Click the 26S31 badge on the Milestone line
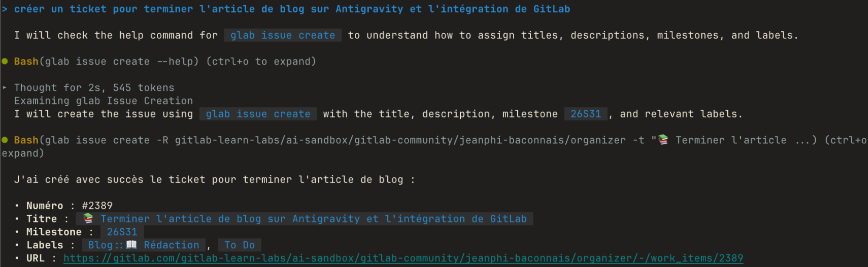Screen dimensions: 868x267 click(122, 232)
